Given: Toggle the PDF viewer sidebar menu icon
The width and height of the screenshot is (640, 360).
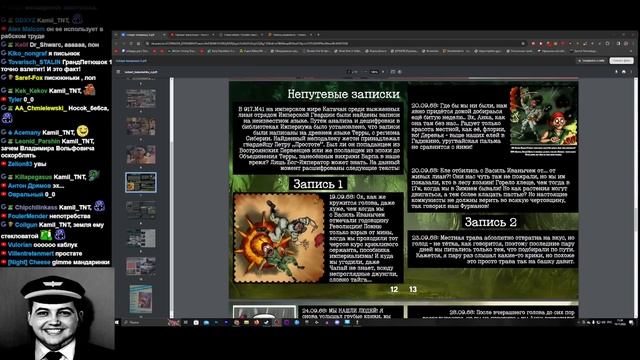Looking at the screenshot, I should [x=118, y=72].
